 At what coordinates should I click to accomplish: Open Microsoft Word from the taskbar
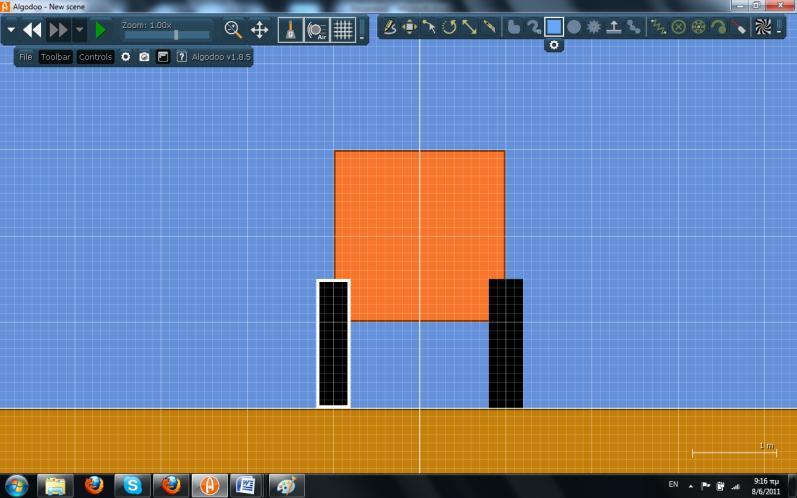tap(248, 486)
